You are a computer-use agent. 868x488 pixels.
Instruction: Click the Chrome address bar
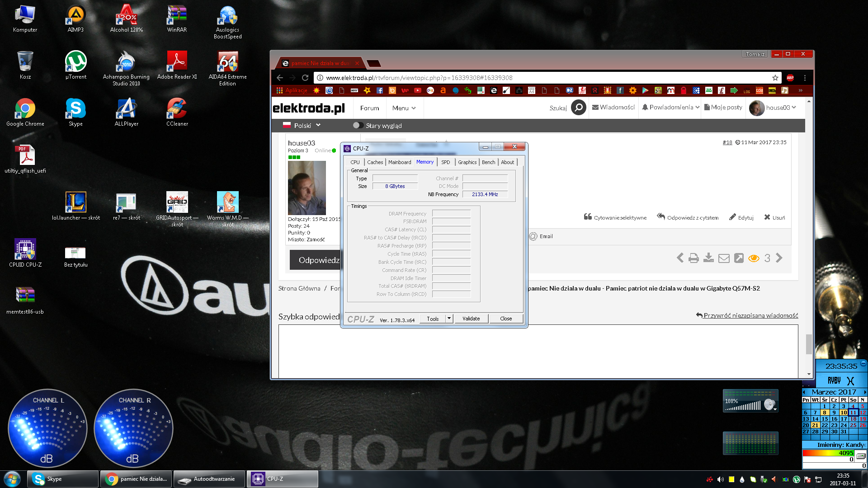click(x=547, y=78)
